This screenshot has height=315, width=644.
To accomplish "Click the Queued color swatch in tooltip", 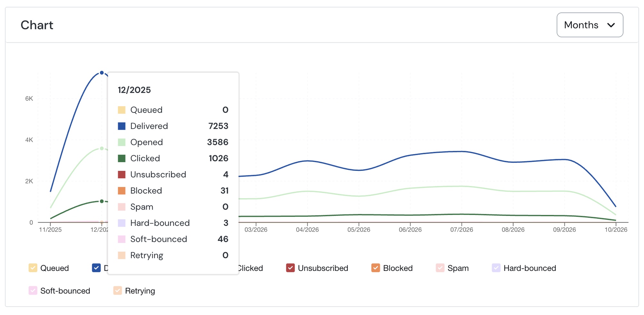I will pos(122,110).
